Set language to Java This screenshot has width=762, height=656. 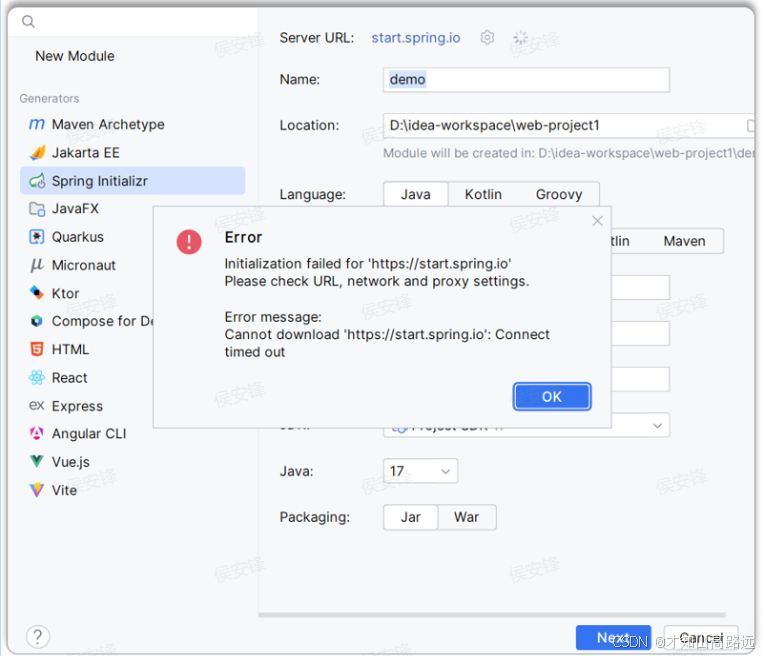416,194
